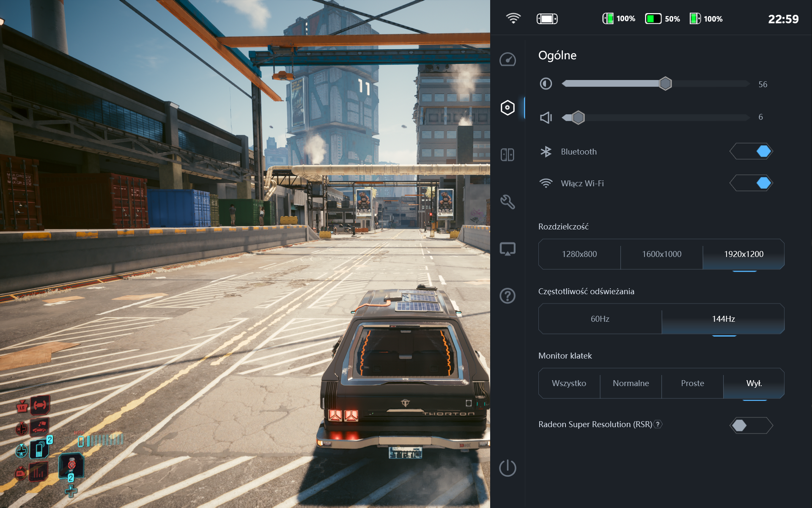The image size is (812, 508).
Task: Click the Bluetooth symbol icon
Action: tap(546, 152)
